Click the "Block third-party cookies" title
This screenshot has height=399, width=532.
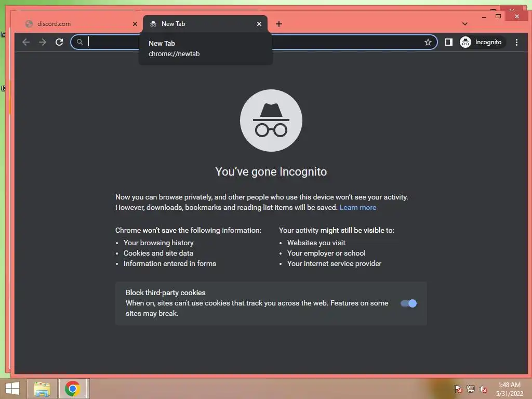pos(166,292)
